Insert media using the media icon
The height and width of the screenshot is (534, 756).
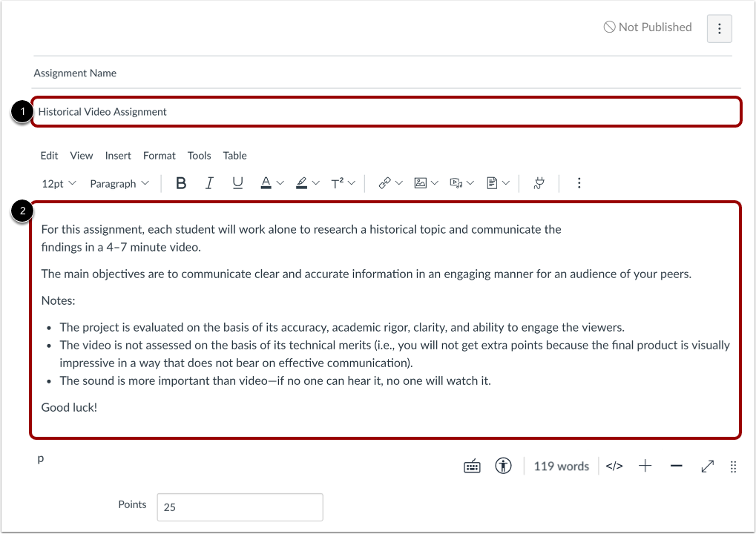click(457, 182)
